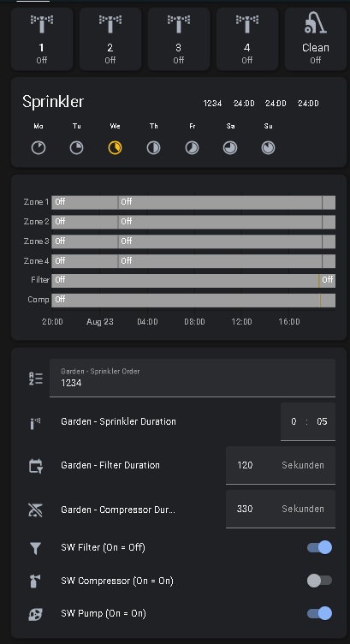Click the Sprinkler Duration minutes field
Viewport: 350px width, 644px height.
pos(322,421)
